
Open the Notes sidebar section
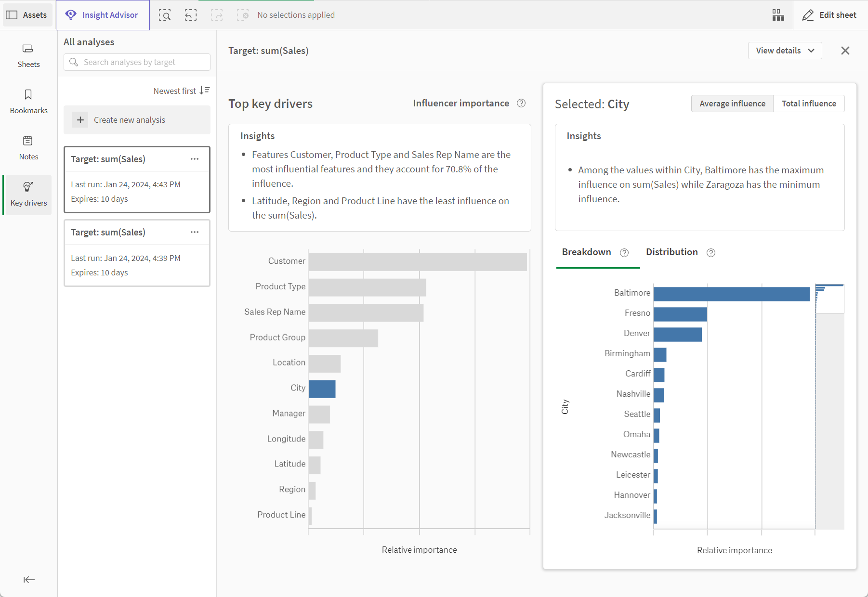(x=28, y=148)
